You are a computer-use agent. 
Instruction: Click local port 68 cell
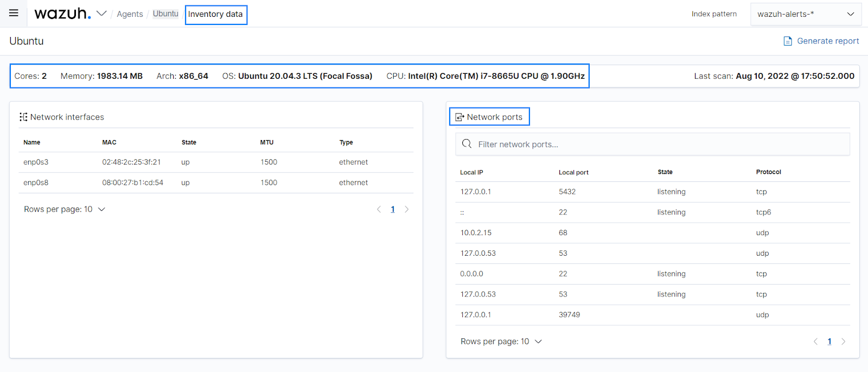[x=563, y=232]
